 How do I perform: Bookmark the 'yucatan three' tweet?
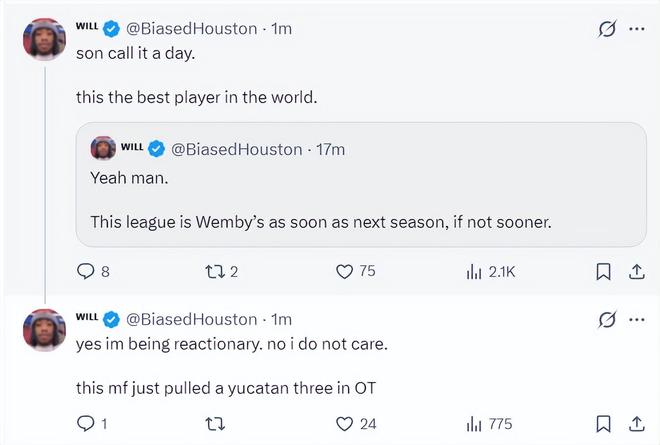click(604, 424)
